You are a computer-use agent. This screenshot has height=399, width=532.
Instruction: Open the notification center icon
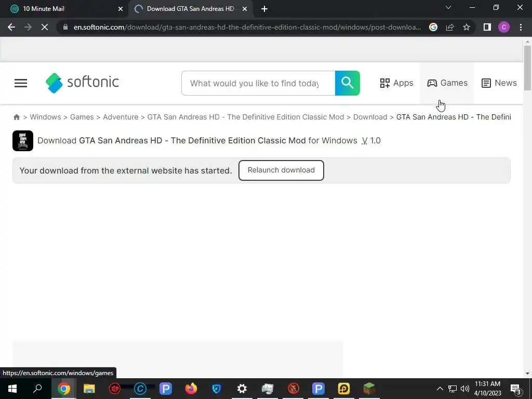515,389
